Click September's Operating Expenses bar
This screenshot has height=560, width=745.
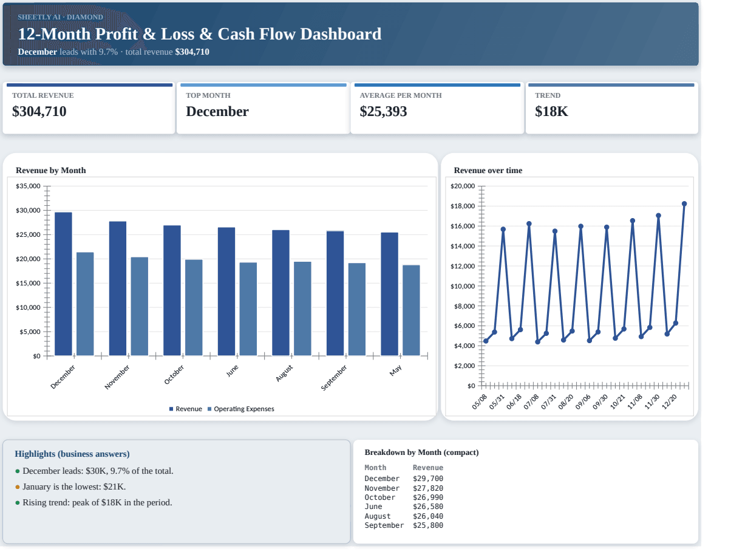tap(357, 309)
